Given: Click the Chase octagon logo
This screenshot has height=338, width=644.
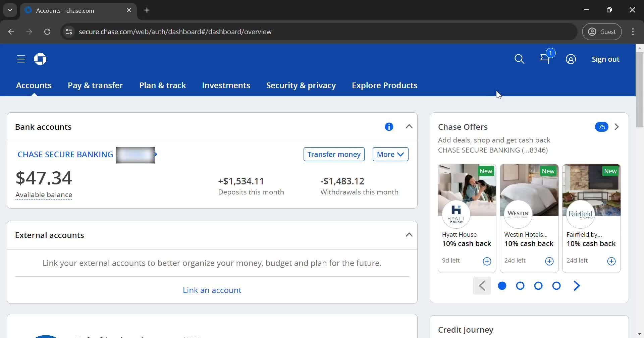Looking at the screenshot, I should [x=40, y=59].
